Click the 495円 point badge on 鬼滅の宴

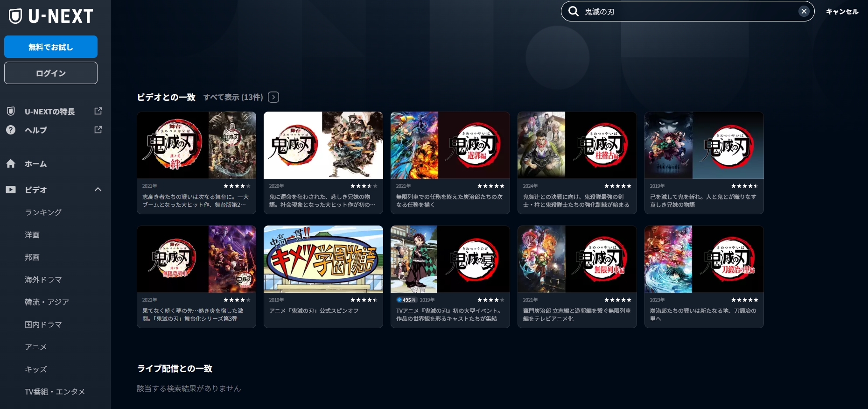point(406,300)
